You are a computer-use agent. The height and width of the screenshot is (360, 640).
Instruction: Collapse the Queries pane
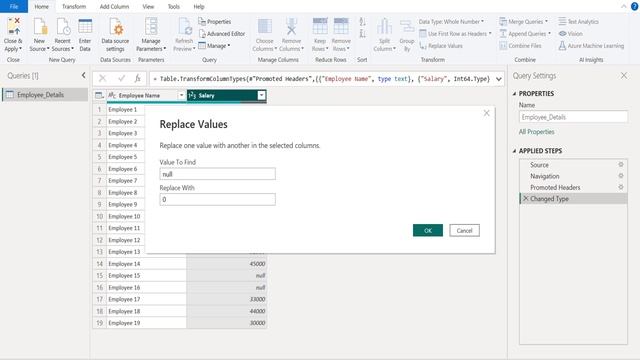click(x=84, y=76)
